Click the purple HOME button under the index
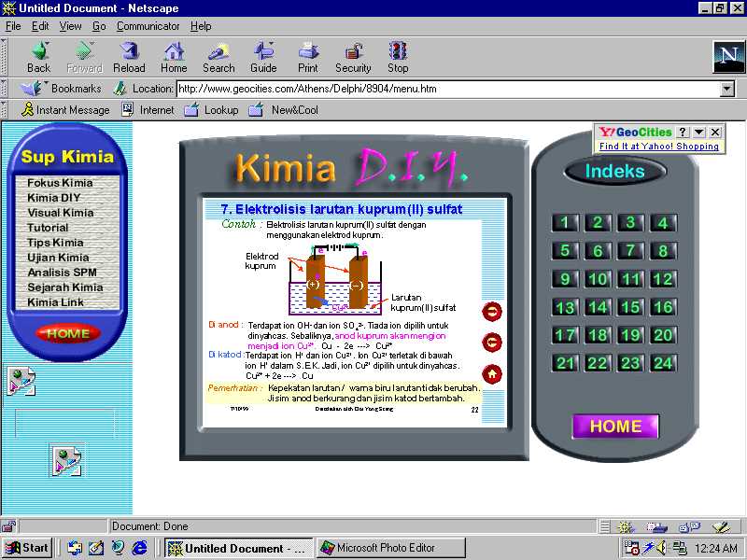 [x=615, y=427]
